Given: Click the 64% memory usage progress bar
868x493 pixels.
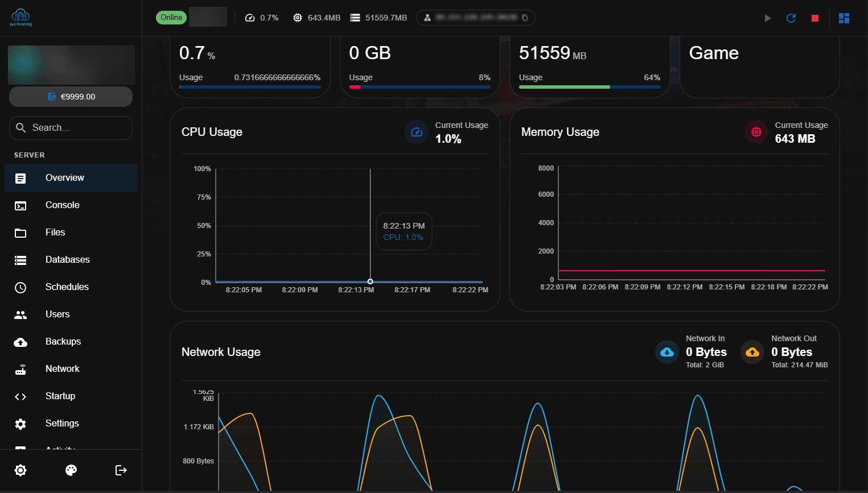Looking at the screenshot, I should coord(590,87).
